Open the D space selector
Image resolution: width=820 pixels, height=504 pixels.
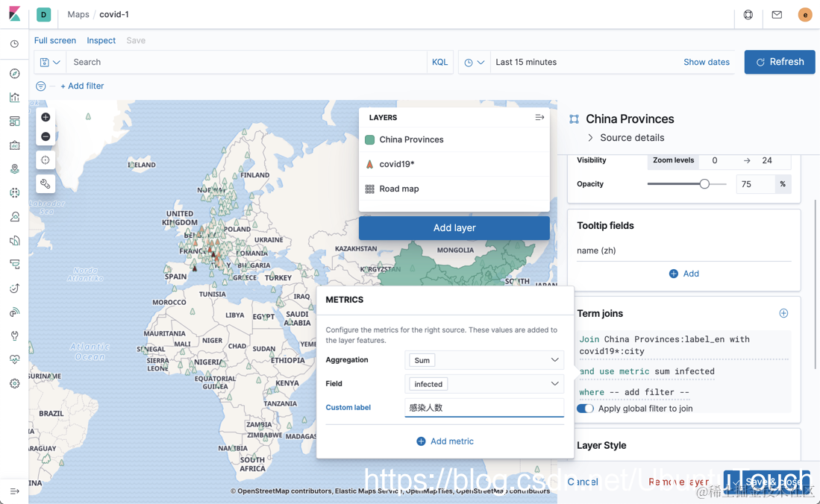[x=43, y=15]
